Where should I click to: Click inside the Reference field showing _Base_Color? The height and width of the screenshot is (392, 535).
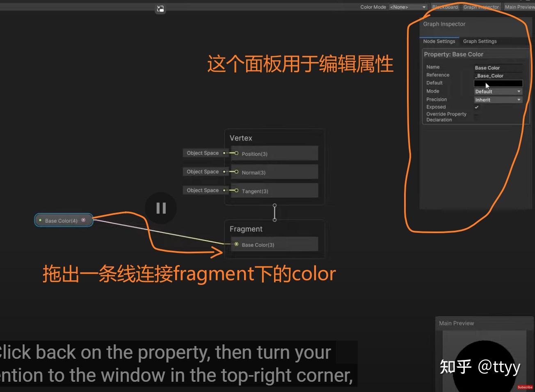pyautogui.click(x=498, y=76)
